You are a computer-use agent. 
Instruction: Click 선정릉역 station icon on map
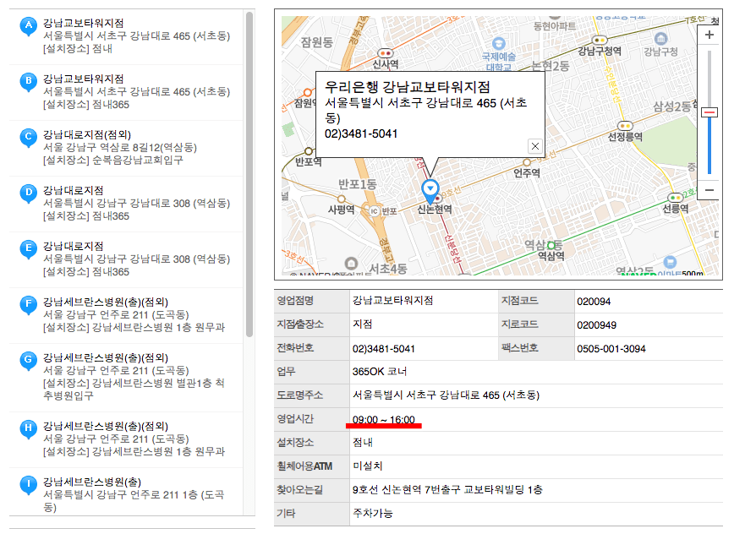pos(625,126)
